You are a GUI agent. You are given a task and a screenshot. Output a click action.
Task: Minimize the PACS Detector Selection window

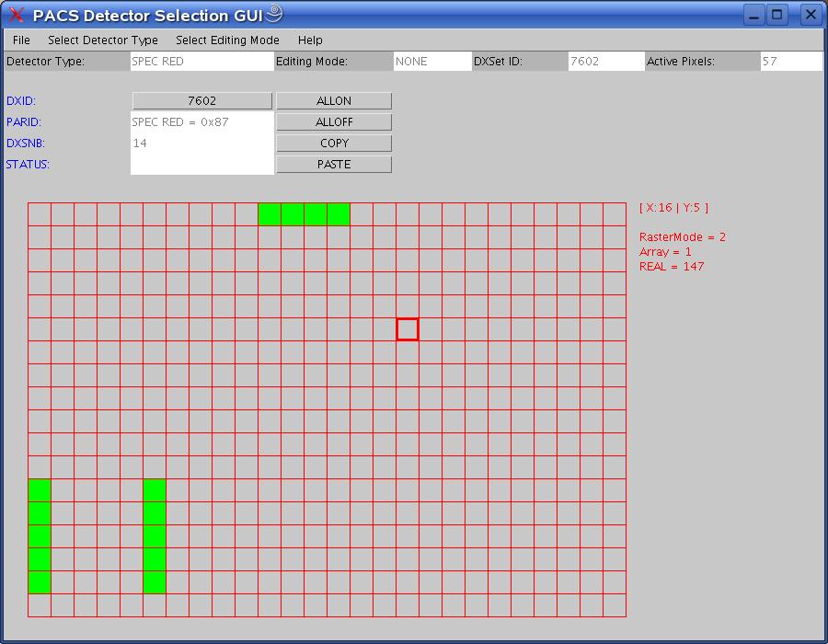pos(754,15)
